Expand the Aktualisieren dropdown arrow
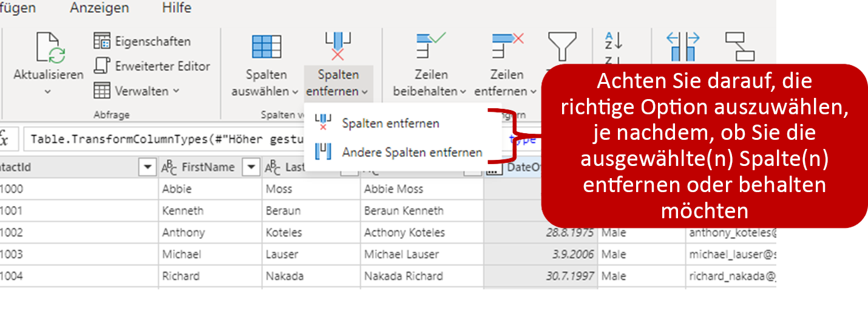The width and height of the screenshot is (868, 324). tap(48, 92)
